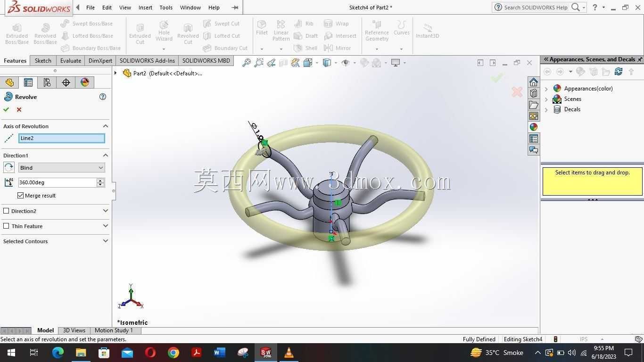Click Reference Geometry button
This screenshot has height=362, width=644.
pos(377,31)
